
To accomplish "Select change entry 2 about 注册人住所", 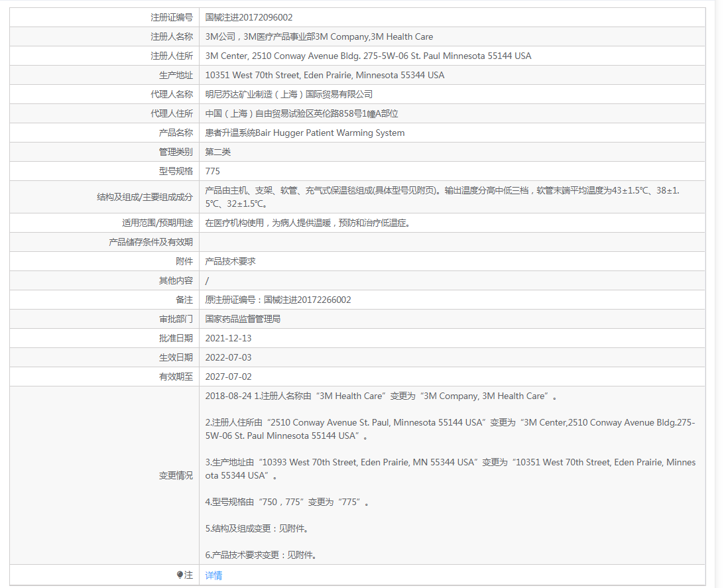I will [450, 429].
